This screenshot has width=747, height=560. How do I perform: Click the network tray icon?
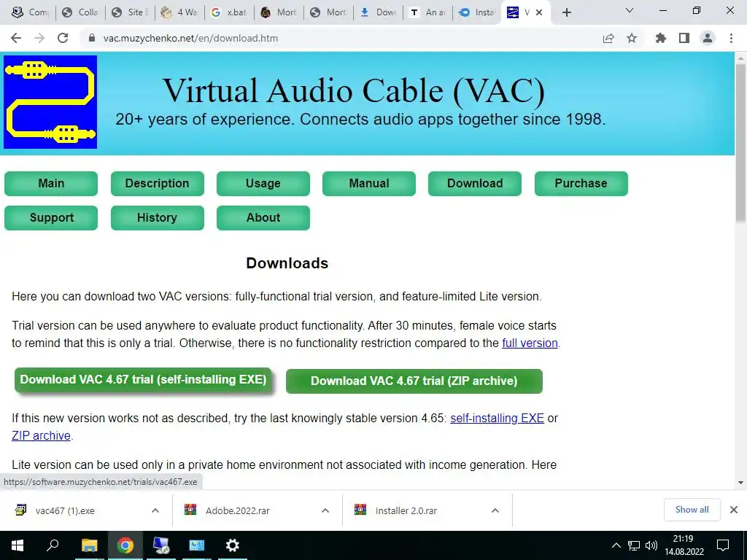tap(634, 545)
